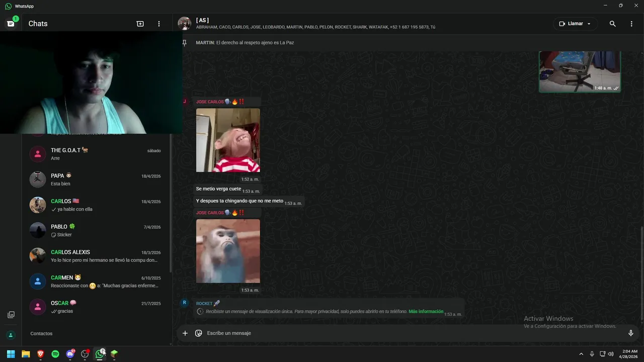Open the PABLO chat

click(x=96, y=230)
